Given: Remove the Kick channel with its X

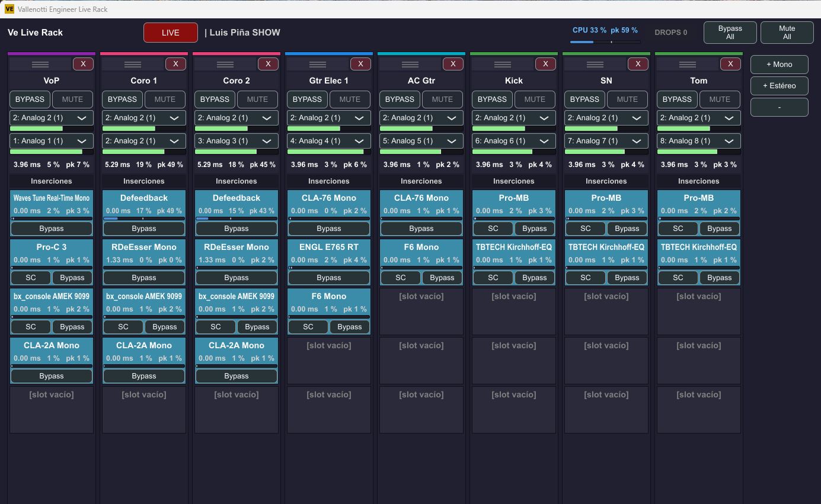Looking at the screenshot, I should pyautogui.click(x=545, y=64).
